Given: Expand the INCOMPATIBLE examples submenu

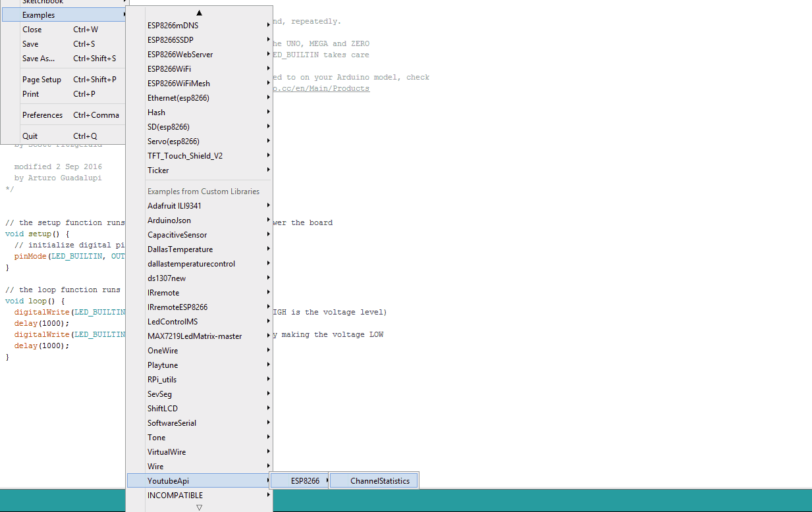Looking at the screenshot, I should 175,496.
